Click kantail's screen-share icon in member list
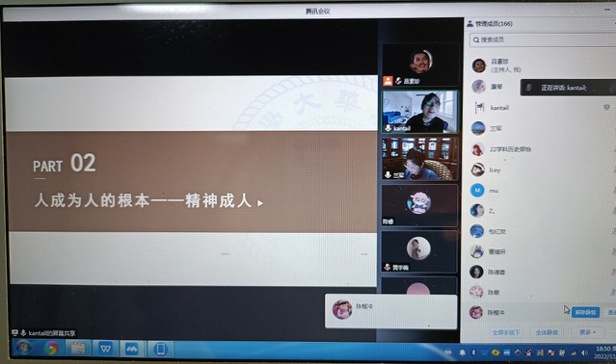This screenshot has width=616, height=364. point(606,107)
